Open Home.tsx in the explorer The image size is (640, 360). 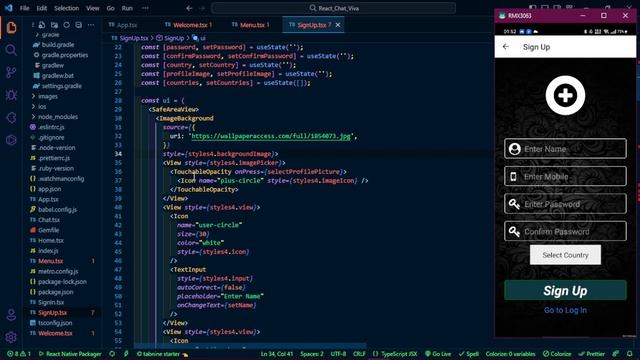click(51, 241)
